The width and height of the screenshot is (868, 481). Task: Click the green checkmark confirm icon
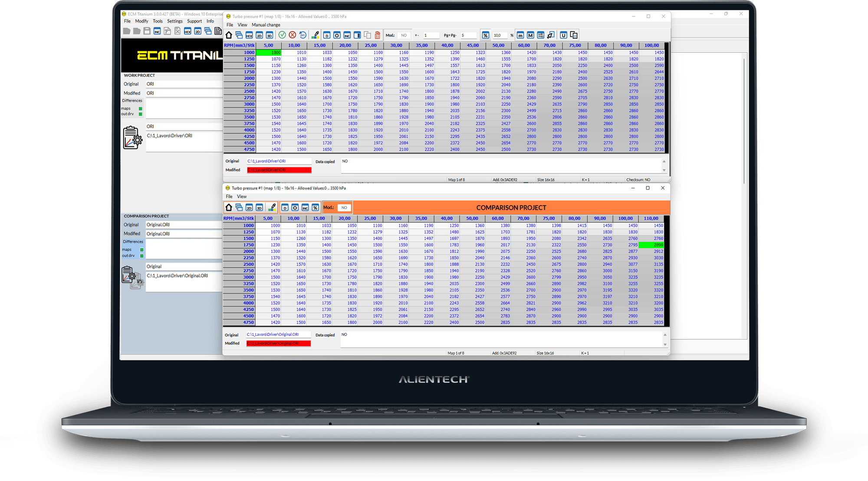[x=282, y=35]
